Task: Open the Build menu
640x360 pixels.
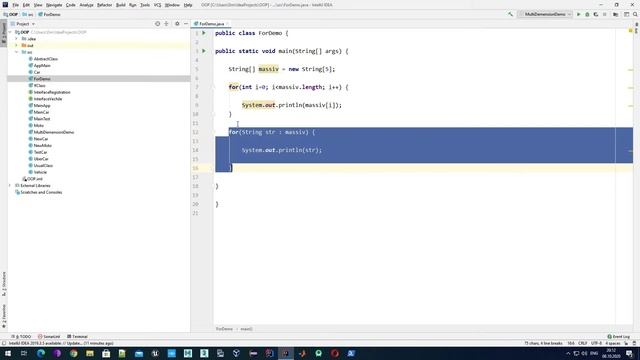Action: pos(120,5)
